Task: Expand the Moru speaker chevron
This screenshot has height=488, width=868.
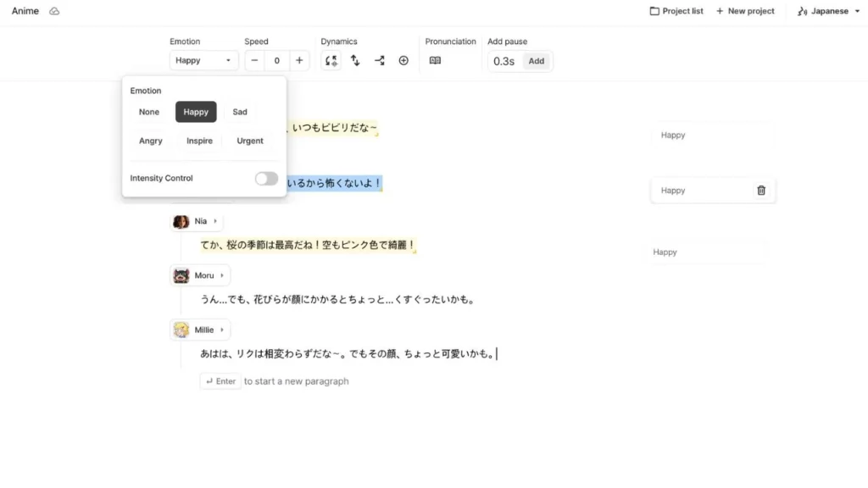Action: click(222, 275)
